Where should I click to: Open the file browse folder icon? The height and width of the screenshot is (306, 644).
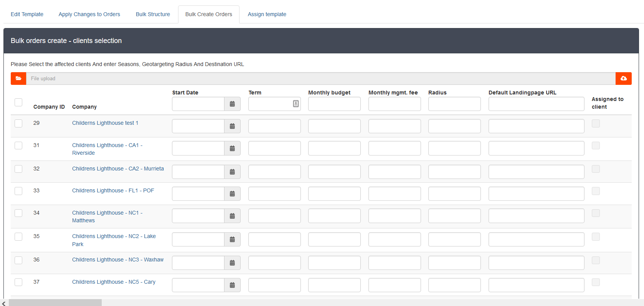click(x=18, y=78)
